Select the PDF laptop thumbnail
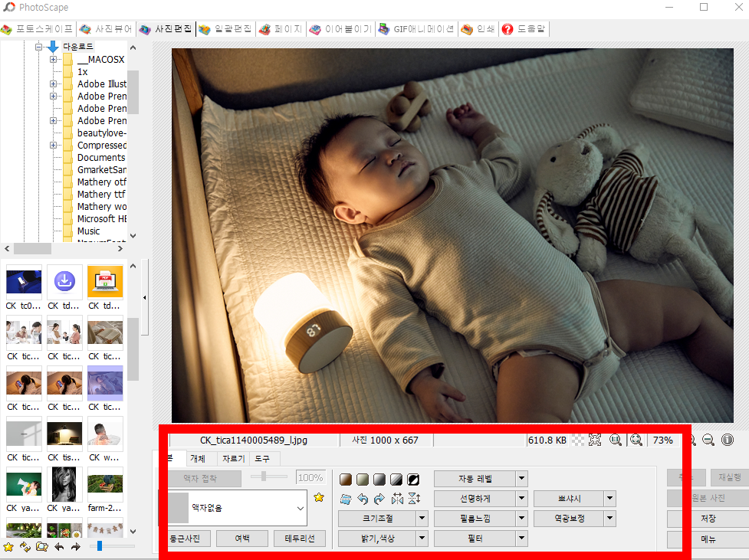This screenshot has height=560, width=749. pyautogui.click(x=105, y=282)
